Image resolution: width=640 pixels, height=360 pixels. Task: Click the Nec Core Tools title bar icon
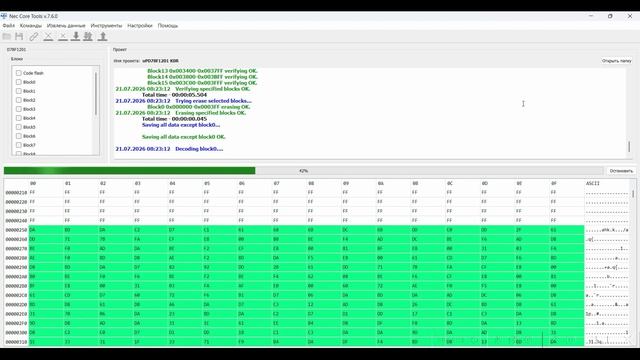click(4, 16)
